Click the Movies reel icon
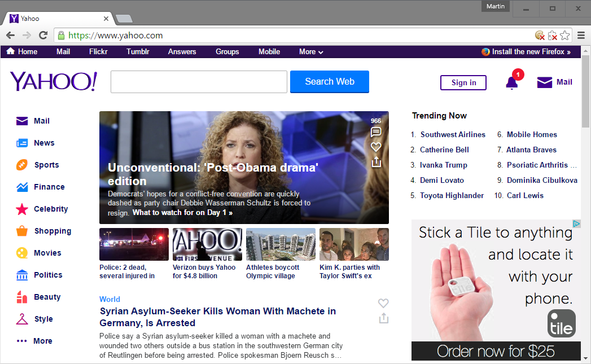 [22, 253]
